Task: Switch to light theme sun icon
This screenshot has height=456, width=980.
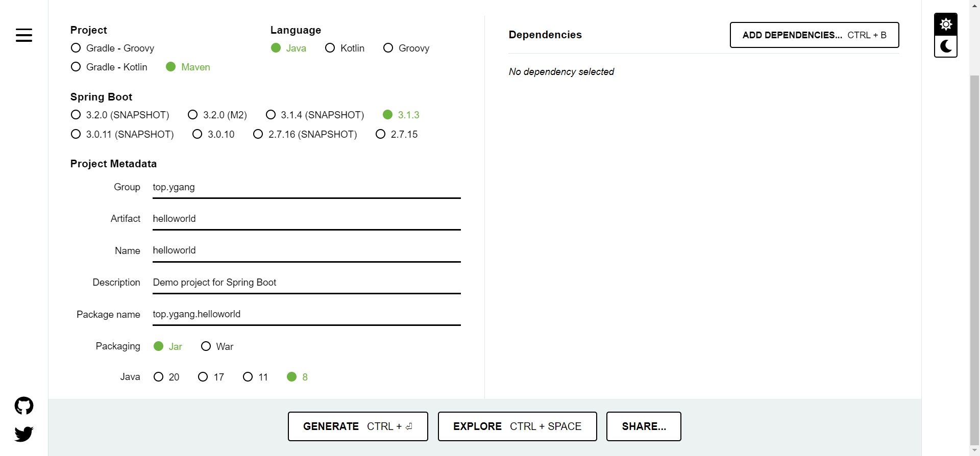Action: tap(945, 24)
